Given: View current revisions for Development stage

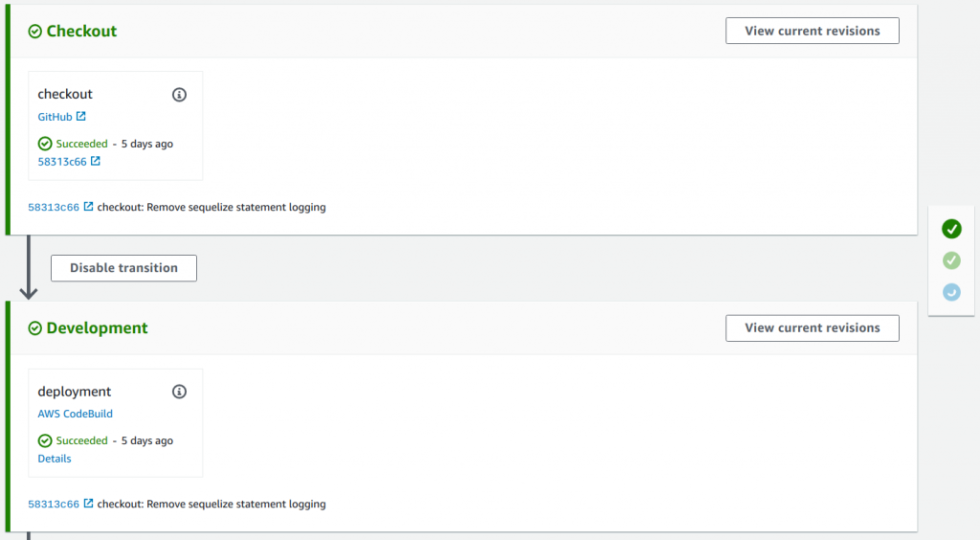Looking at the screenshot, I should click(812, 328).
